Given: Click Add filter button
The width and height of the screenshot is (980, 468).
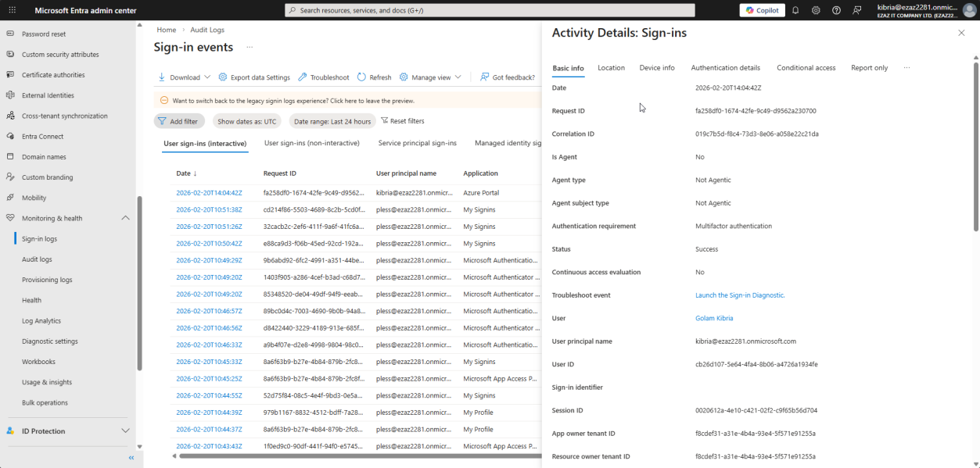Looking at the screenshot, I should coord(180,121).
